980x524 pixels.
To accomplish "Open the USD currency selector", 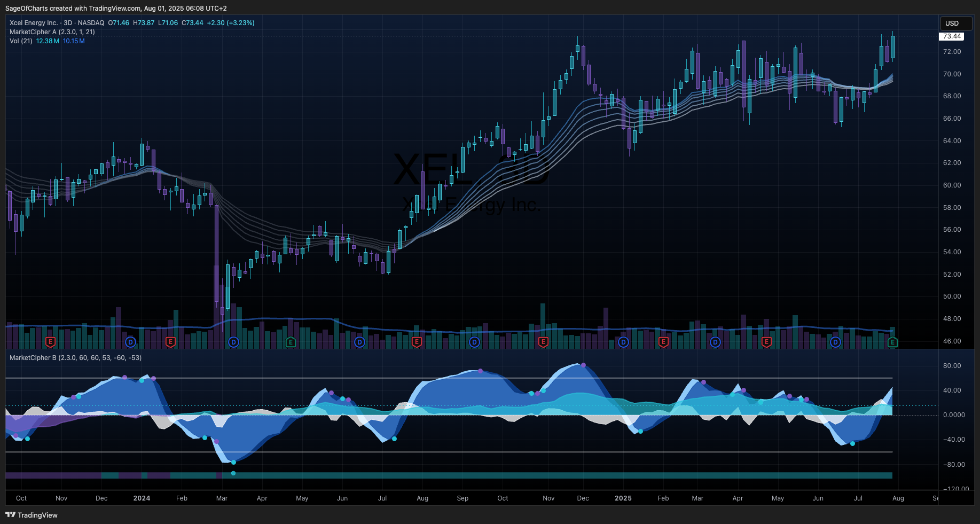I will tap(956, 24).
